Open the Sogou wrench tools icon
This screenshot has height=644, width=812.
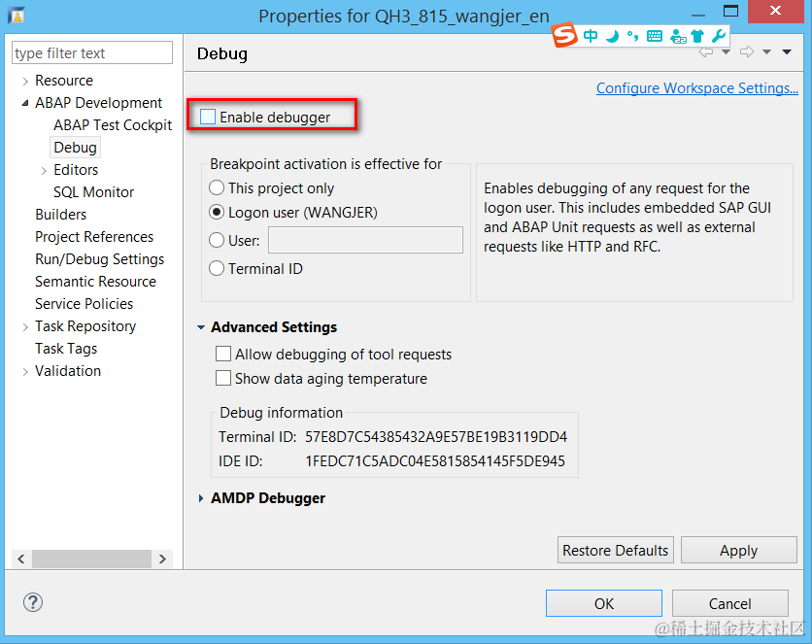pos(719,36)
